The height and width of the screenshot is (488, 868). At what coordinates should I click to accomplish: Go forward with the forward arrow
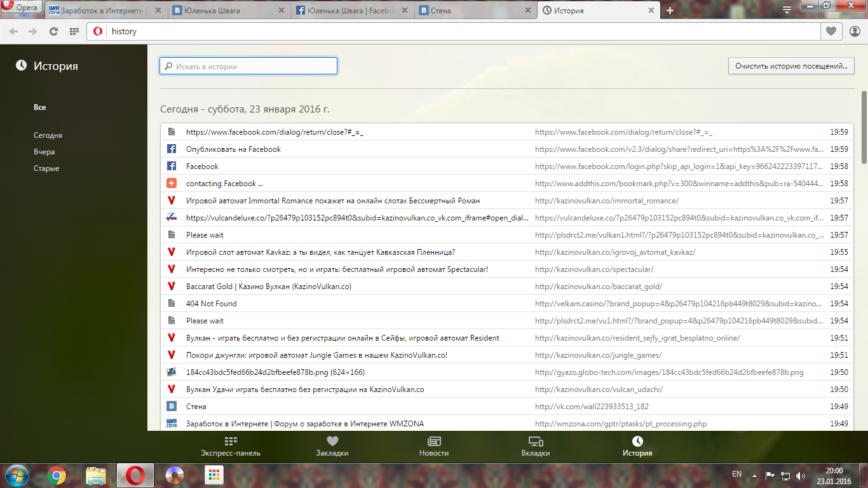(x=33, y=31)
